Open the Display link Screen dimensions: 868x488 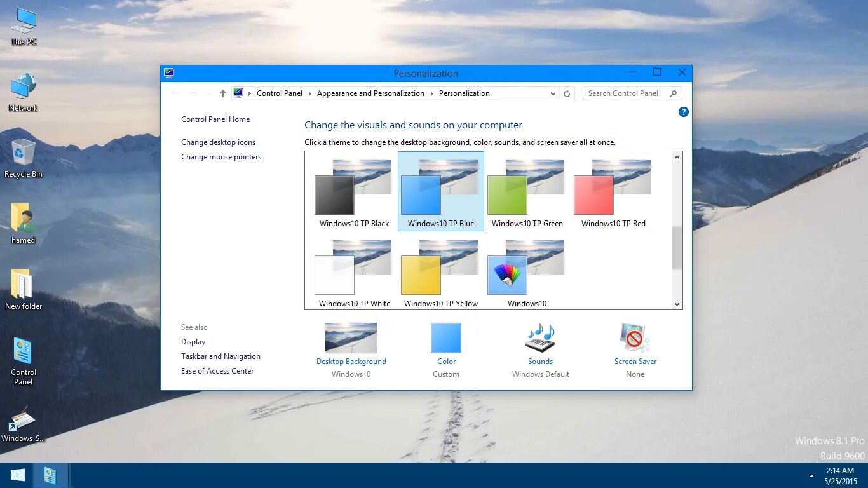click(193, 342)
